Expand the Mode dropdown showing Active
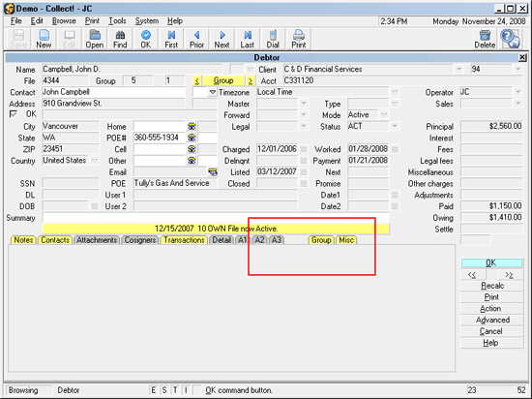 pyautogui.click(x=384, y=115)
